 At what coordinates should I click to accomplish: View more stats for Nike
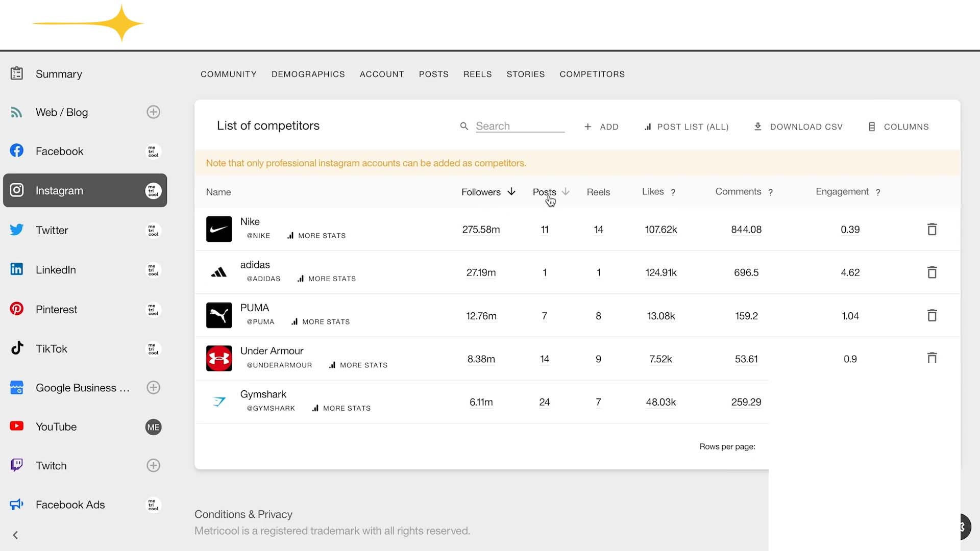316,236
